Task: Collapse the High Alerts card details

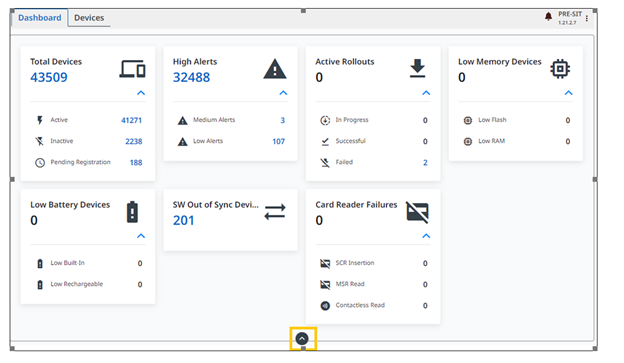Action: (x=283, y=93)
